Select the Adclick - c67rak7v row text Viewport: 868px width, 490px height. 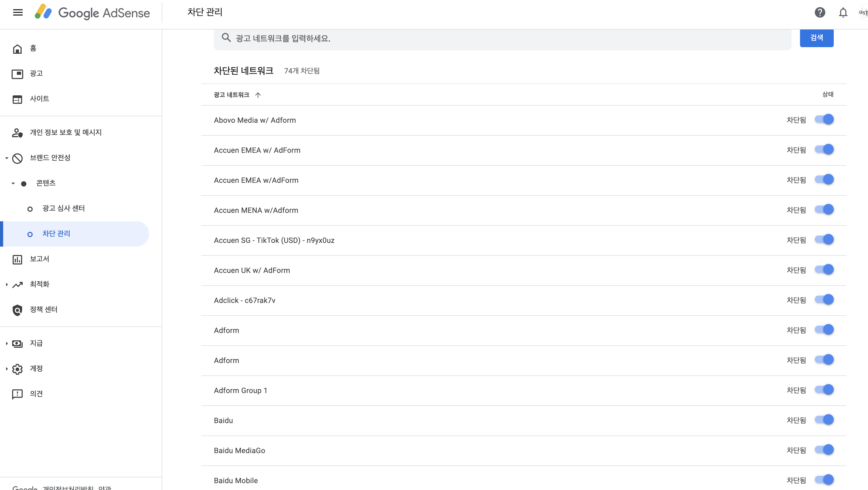pos(244,300)
